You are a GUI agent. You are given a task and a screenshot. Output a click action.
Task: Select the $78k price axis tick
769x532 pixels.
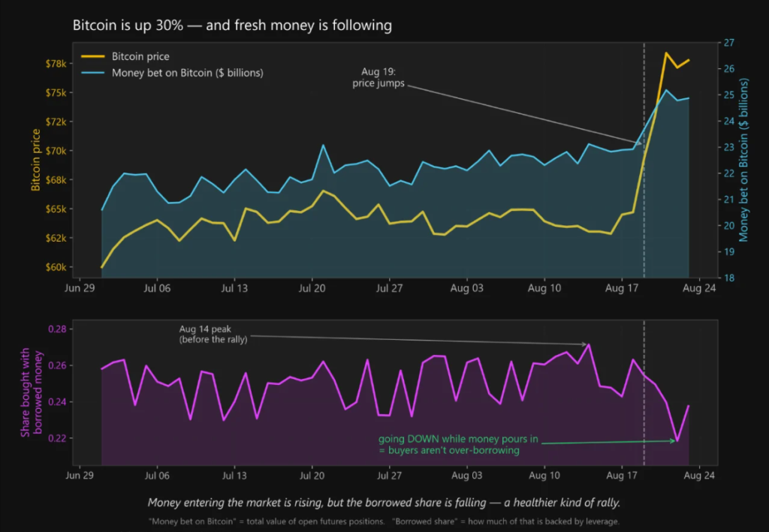point(56,64)
